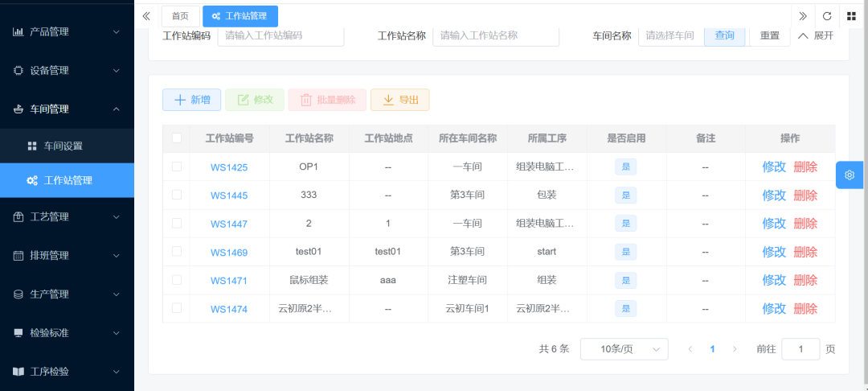Toggle the select-all checkbox in table header
The height and width of the screenshot is (391, 868).
tap(177, 138)
